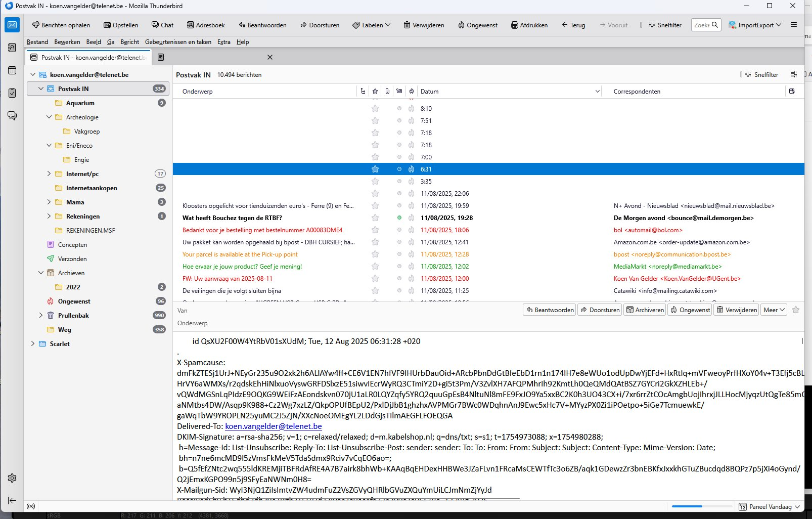Click the thread column header icon

(363, 92)
